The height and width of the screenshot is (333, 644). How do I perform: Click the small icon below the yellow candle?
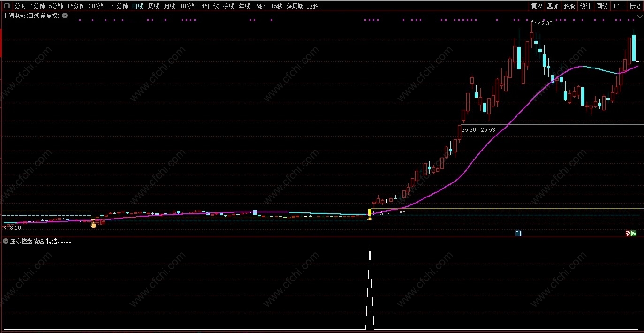370,218
